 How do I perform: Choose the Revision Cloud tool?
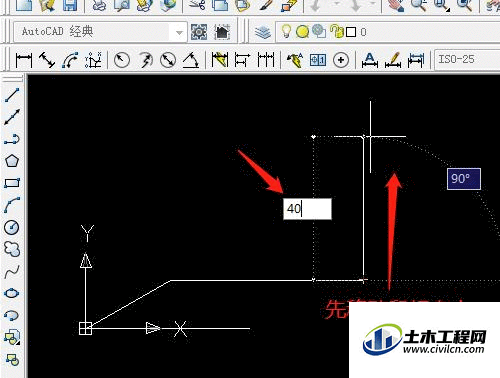[x=12, y=249]
